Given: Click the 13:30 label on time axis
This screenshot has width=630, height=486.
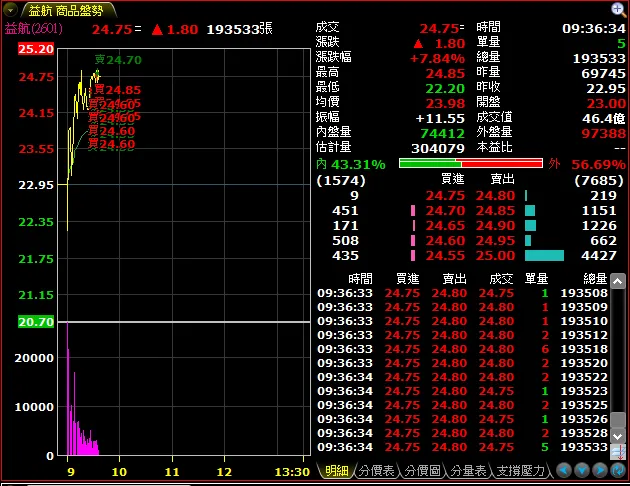Looking at the screenshot, I should [x=292, y=472].
